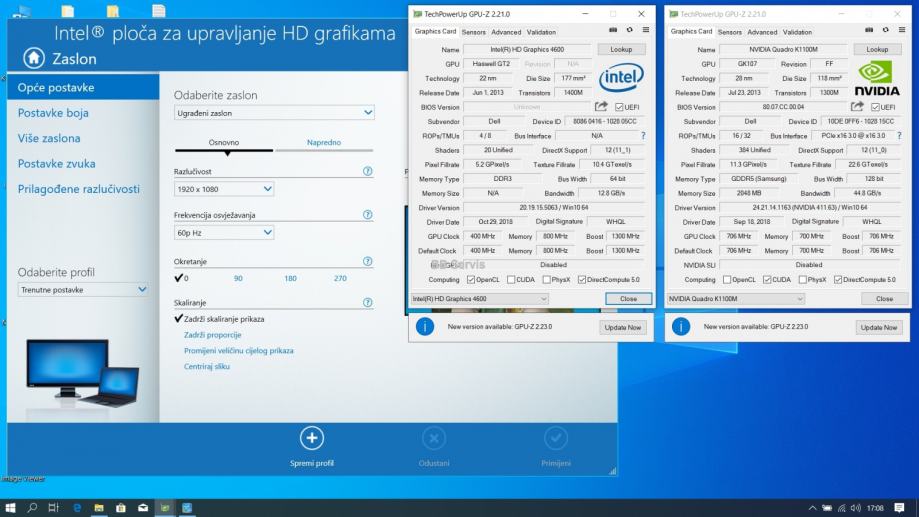The height and width of the screenshot is (517, 919).
Task: Open the NVIDIA Quadro K1100M GPU selector dropdown
Action: tap(735, 299)
